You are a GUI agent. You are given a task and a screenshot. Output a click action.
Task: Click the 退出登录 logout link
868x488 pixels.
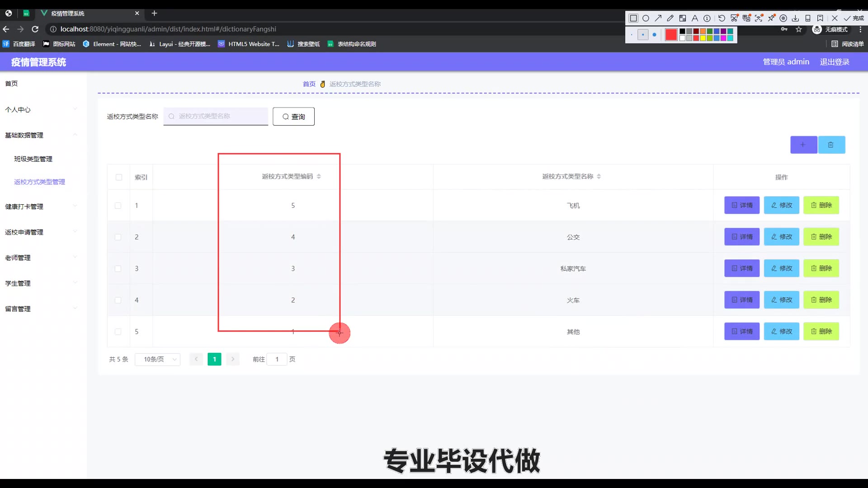point(835,62)
